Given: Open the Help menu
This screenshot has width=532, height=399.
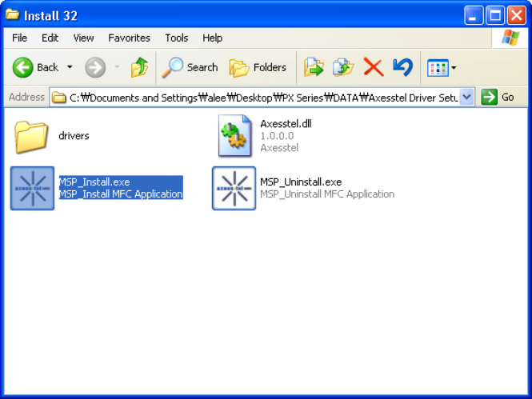Looking at the screenshot, I should point(212,38).
